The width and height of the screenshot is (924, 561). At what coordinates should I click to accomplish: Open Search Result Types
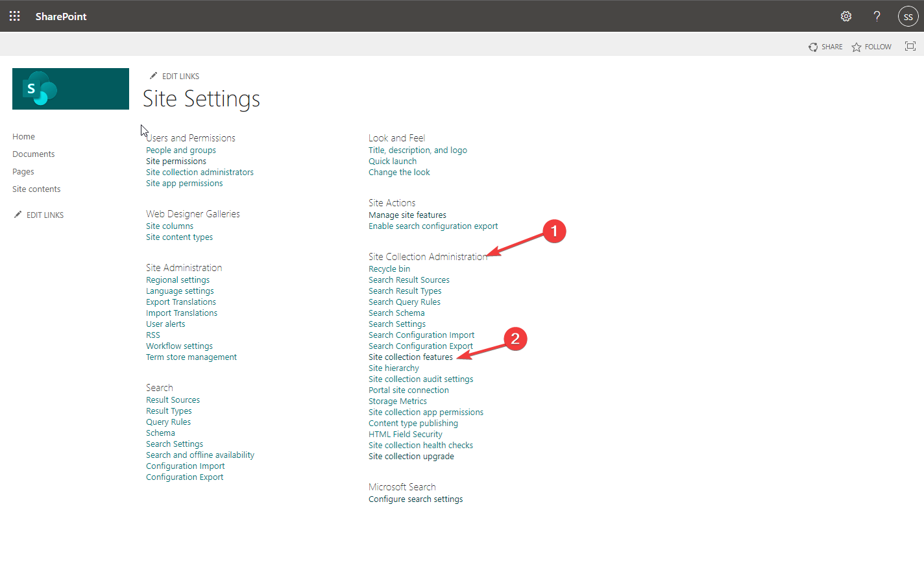point(405,291)
